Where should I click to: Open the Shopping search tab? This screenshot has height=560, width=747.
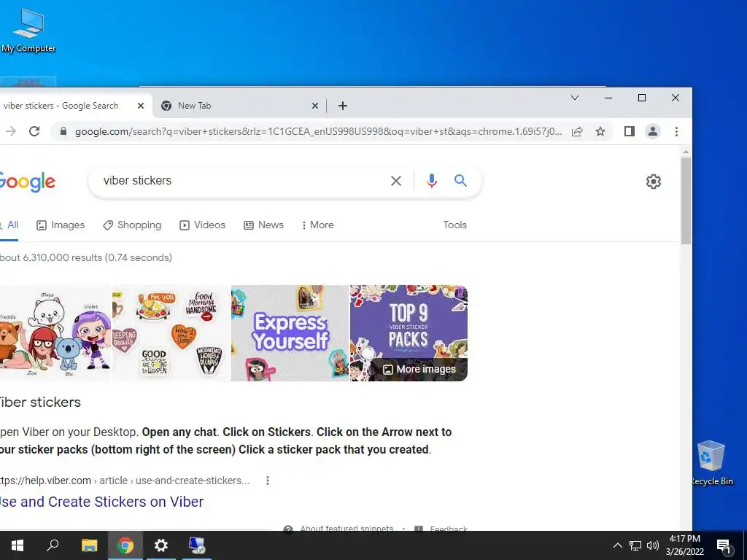(x=132, y=225)
